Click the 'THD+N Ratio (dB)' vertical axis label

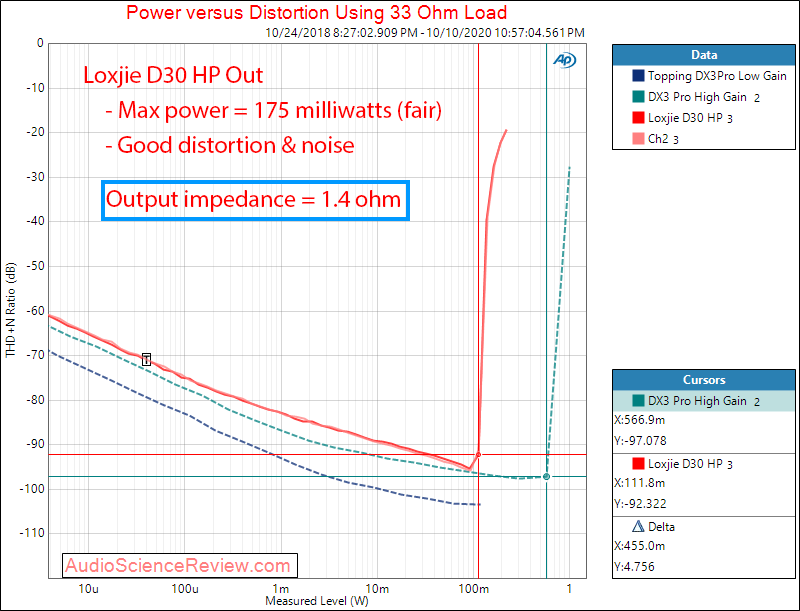[11, 310]
